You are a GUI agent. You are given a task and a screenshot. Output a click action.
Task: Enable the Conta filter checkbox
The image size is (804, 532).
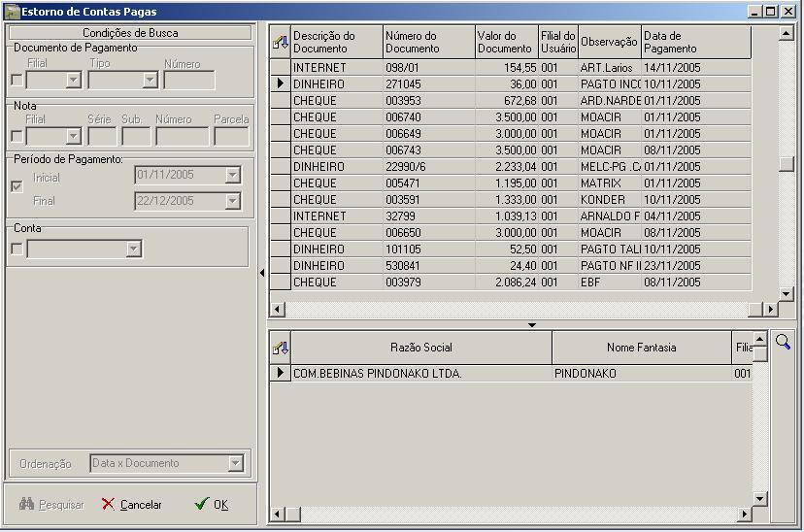pyautogui.click(x=17, y=249)
